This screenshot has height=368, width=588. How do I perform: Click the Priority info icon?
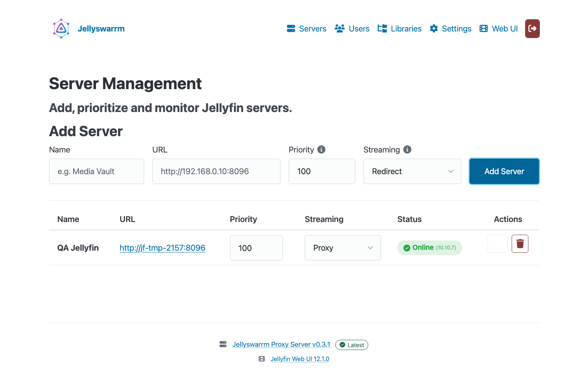(321, 150)
